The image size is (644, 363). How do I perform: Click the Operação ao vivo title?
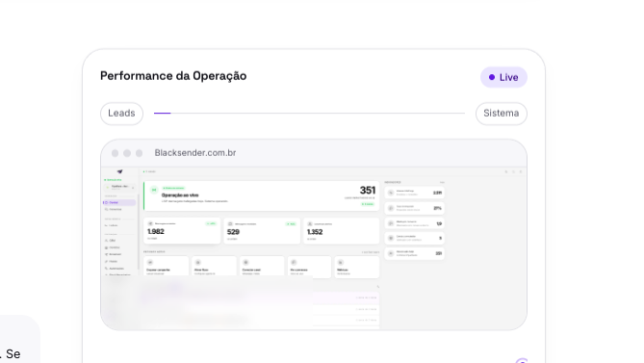point(180,195)
